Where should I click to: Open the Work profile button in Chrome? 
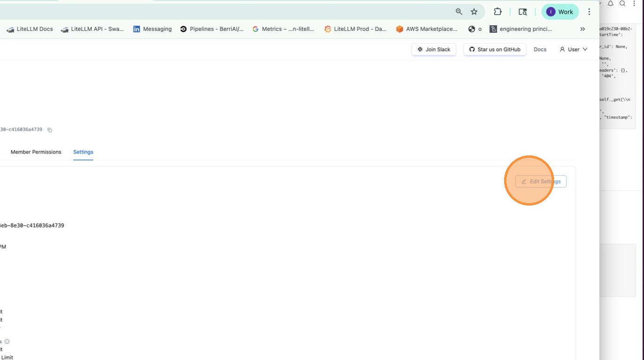click(x=560, y=12)
